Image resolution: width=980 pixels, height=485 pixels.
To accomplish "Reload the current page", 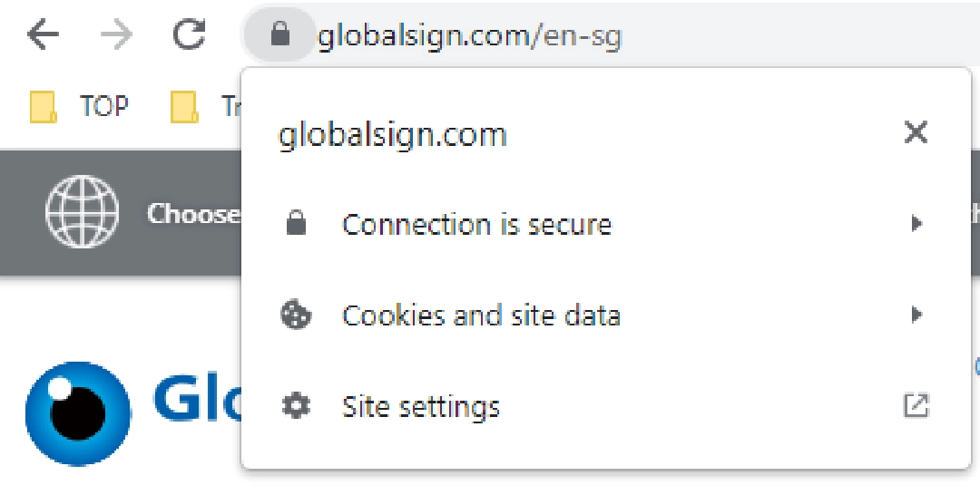I will coord(190,35).
